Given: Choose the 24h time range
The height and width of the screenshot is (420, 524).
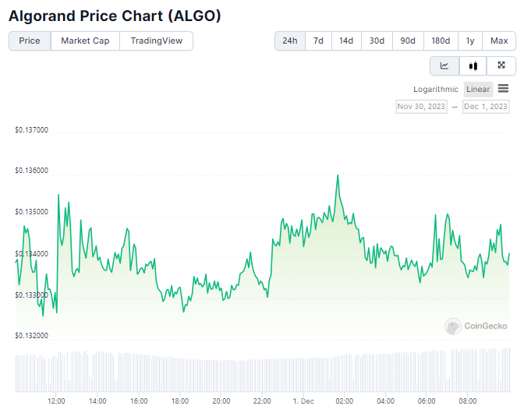Looking at the screenshot, I should 290,41.
